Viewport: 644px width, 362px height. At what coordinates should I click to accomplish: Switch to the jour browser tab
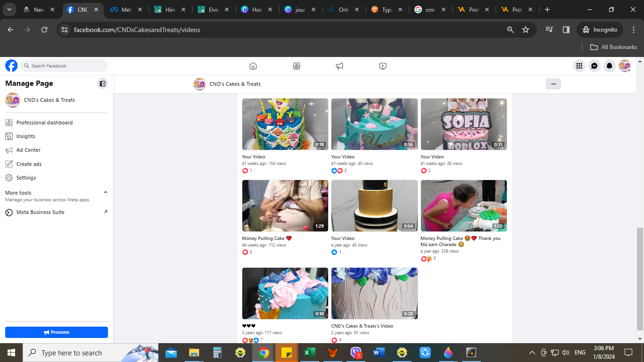(300, 9)
